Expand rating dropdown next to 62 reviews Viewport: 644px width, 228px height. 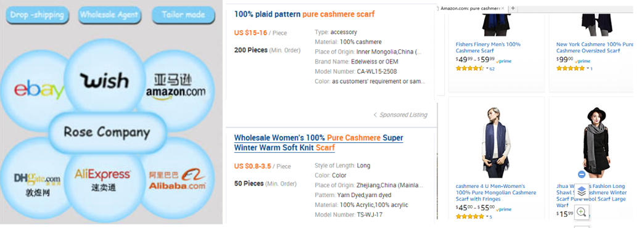click(x=487, y=68)
